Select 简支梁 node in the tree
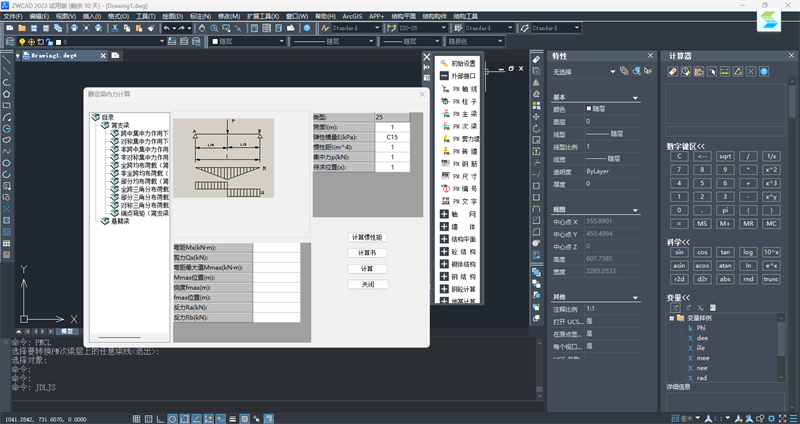The height and width of the screenshot is (424, 800). (x=119, y=125)
